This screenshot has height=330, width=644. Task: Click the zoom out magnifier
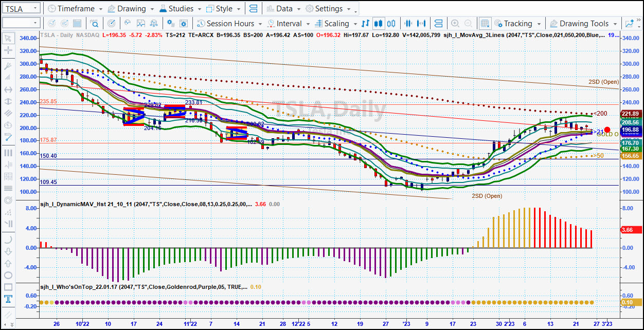click(468, 23)
